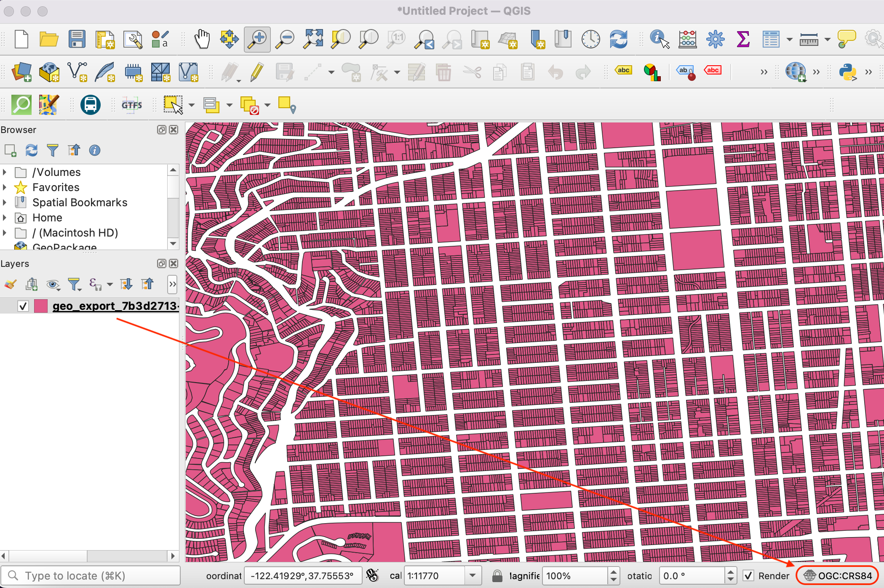Image resolution: width=884 pixels, height=588 pixels.
Task: Uncheck the geo_export layer visibility checkbox
Action: tap(23, 306)
